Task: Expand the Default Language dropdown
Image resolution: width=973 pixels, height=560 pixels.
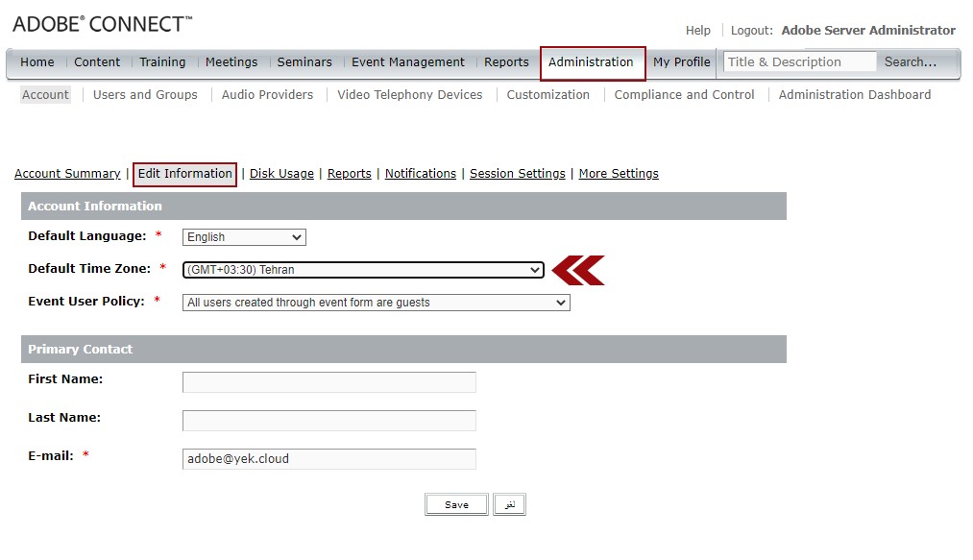Action: (x=244, y=237)
